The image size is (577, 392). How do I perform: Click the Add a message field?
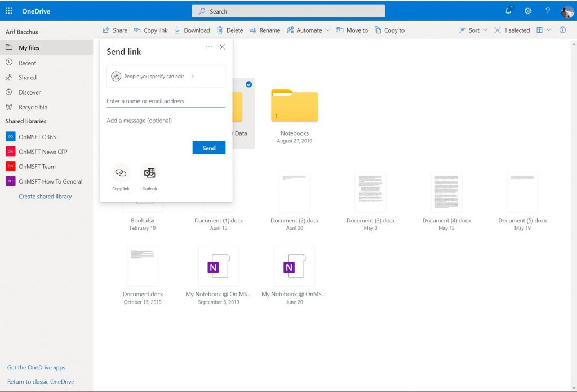pos(166,121)
